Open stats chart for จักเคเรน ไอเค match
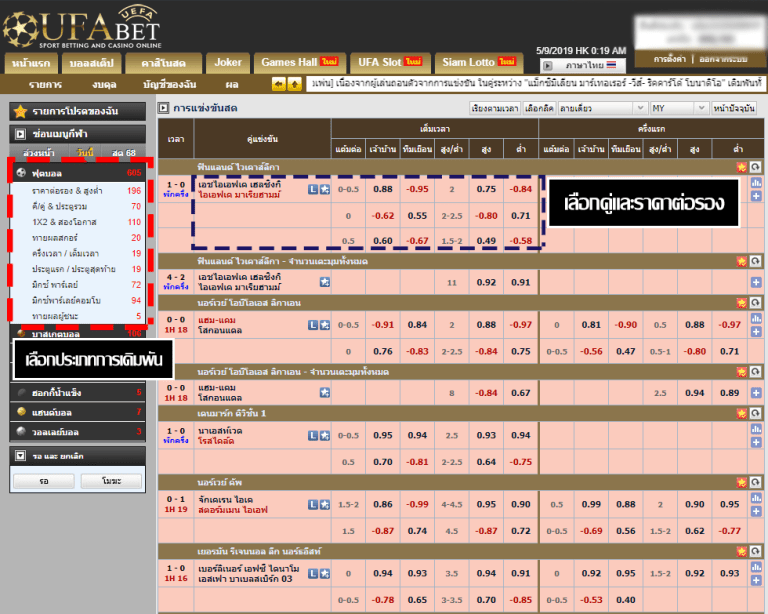The height and width of the screenshot is (614, 768). click(756, 498)
